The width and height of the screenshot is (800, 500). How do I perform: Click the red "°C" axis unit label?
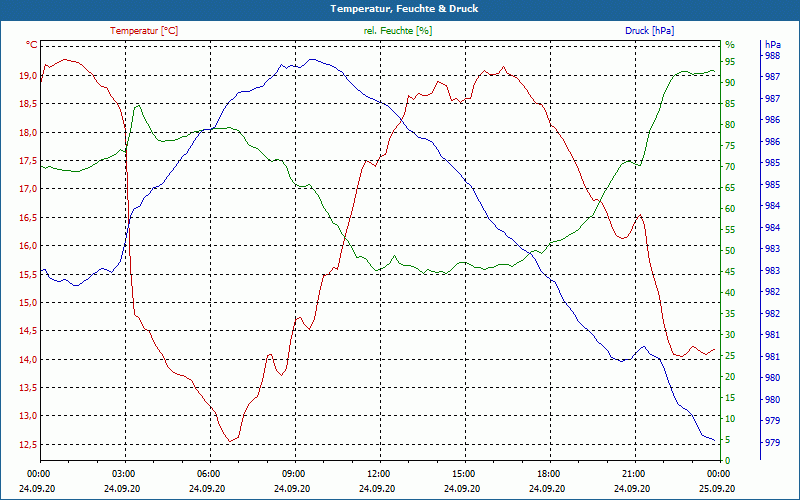[32, 45]
